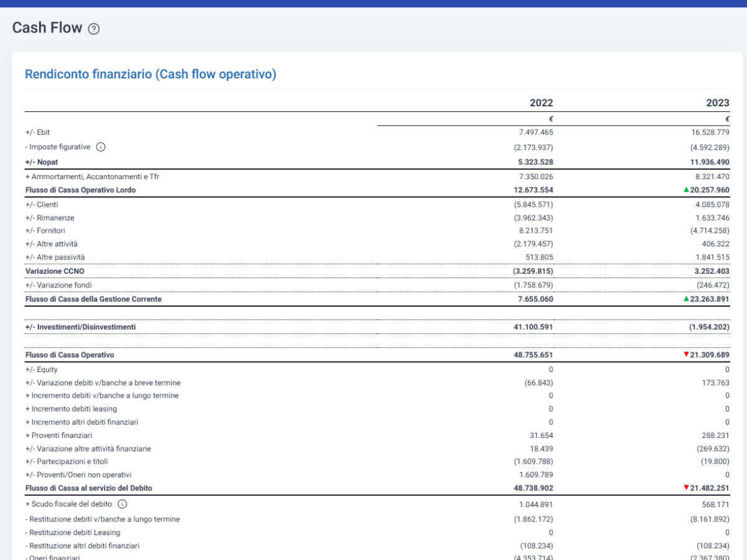Screen dimensions: 747x560
Task: Click the +/- Altre attività row label
Action: (51, 244)
